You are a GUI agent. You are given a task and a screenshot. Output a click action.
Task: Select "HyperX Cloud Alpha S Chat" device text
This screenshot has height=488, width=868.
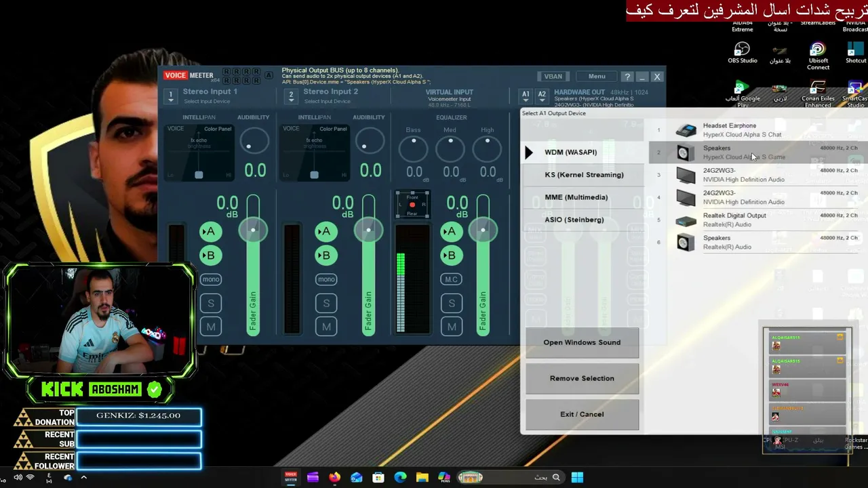[x=742, y=135]
